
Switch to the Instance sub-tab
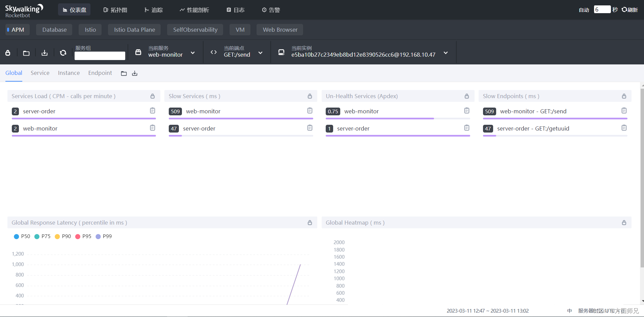[69, 73]
